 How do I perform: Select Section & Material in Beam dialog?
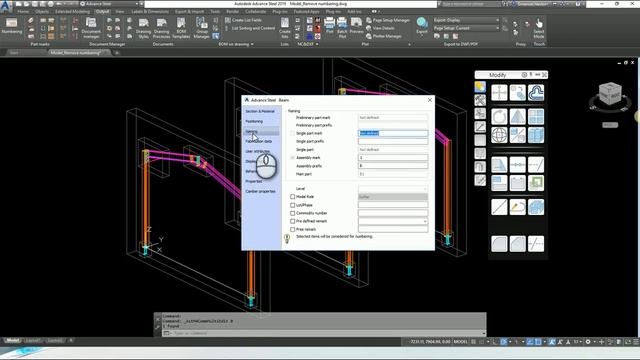pyautogui.click(x=260, y=111)
